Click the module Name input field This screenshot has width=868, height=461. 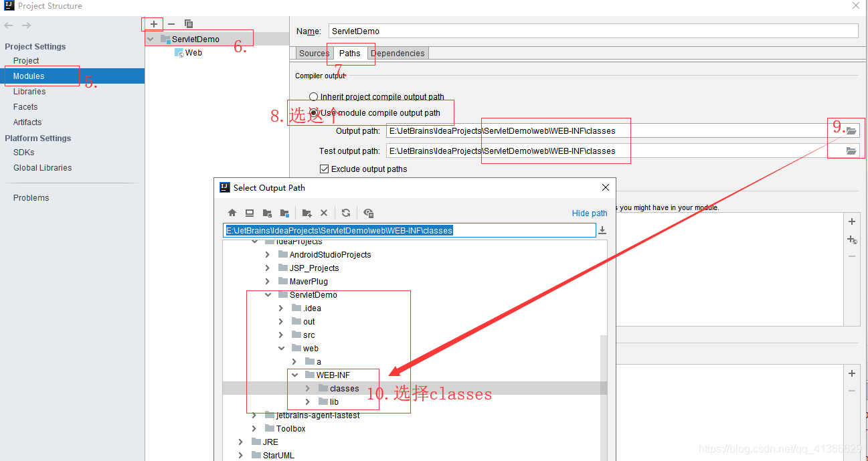(593, 31)
